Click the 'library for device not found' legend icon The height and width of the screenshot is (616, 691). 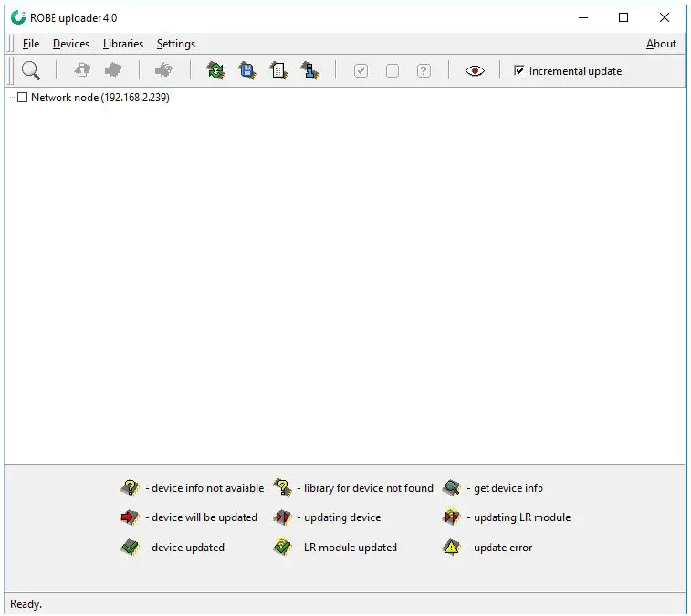point(282,487)
